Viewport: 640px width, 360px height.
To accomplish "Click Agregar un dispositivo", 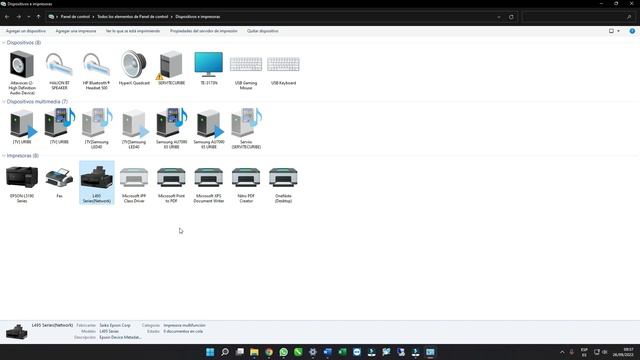I will pos(26,31).
